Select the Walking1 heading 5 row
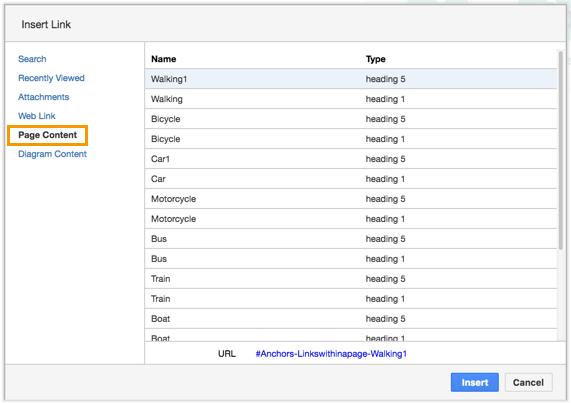 pos(351,79)
